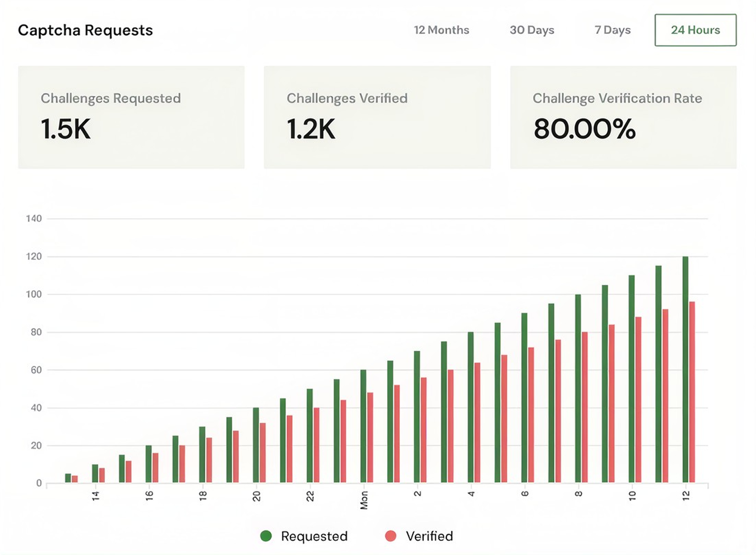
Task: Click the 1.2K value
Action: (x=311, y=129)
